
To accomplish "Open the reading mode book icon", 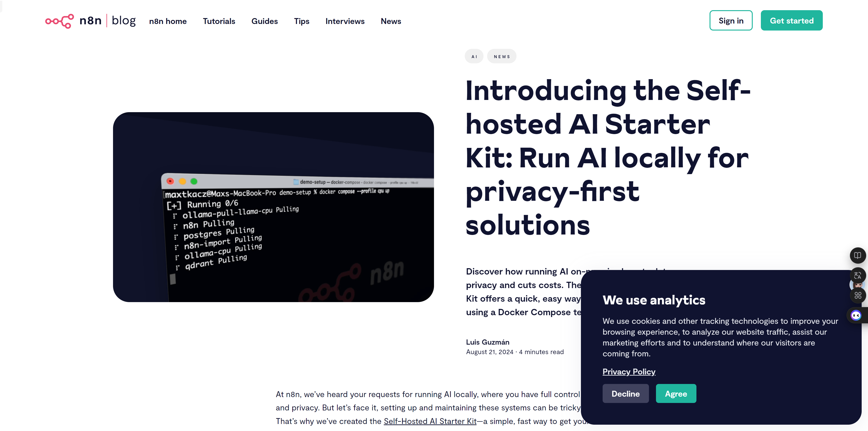I will coord(858,256).
